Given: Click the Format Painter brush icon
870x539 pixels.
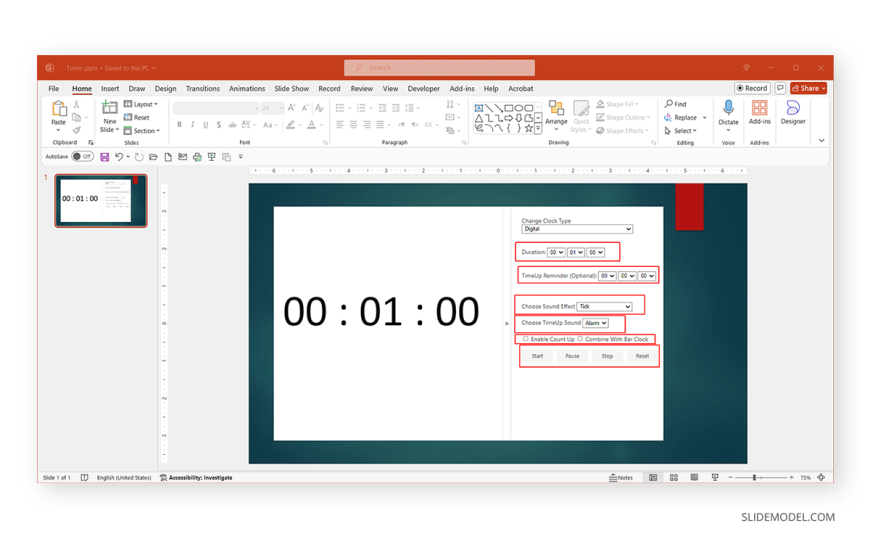Looking at the screenshot, I should (x=77, y=130).
